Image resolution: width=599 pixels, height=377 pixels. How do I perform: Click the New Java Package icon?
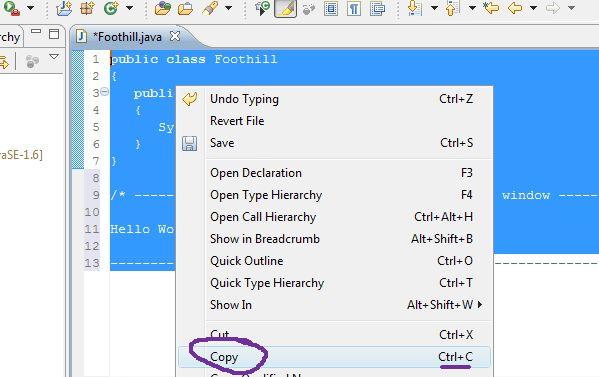pyautogui.click(x=87, y=8)
